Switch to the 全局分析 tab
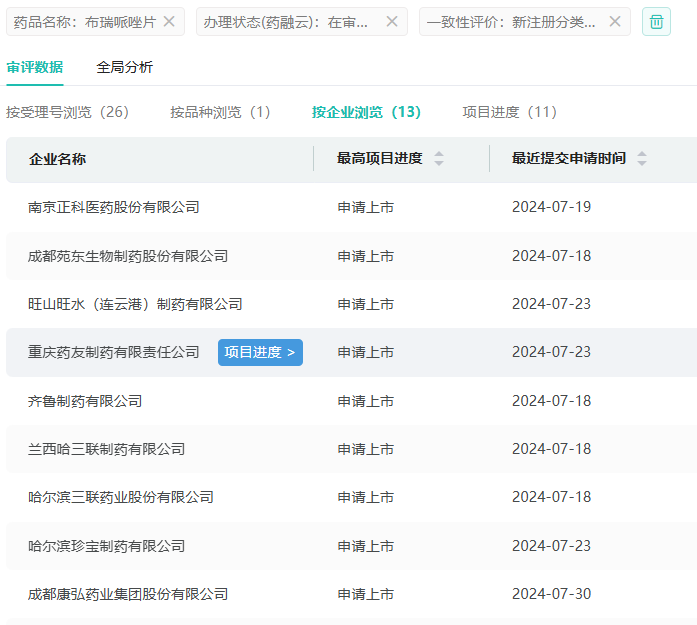This screenshot has height=625, width=697. pyautogui.click(x=125, y=67)
